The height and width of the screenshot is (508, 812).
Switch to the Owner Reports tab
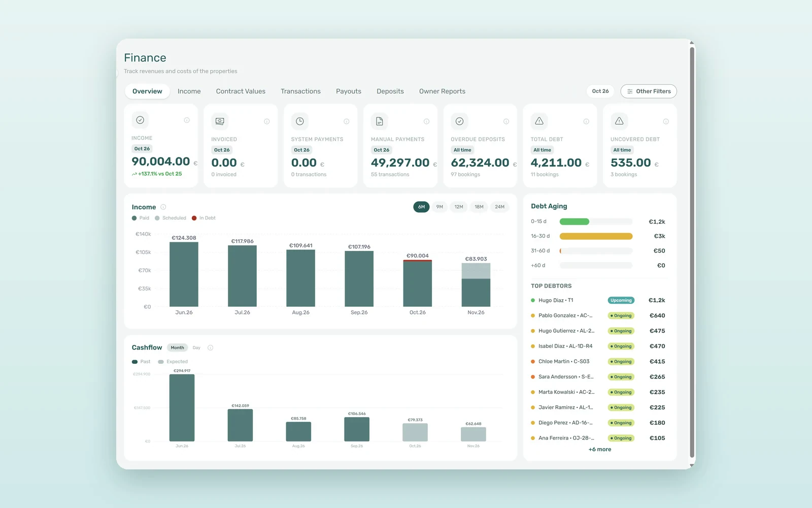442,91
